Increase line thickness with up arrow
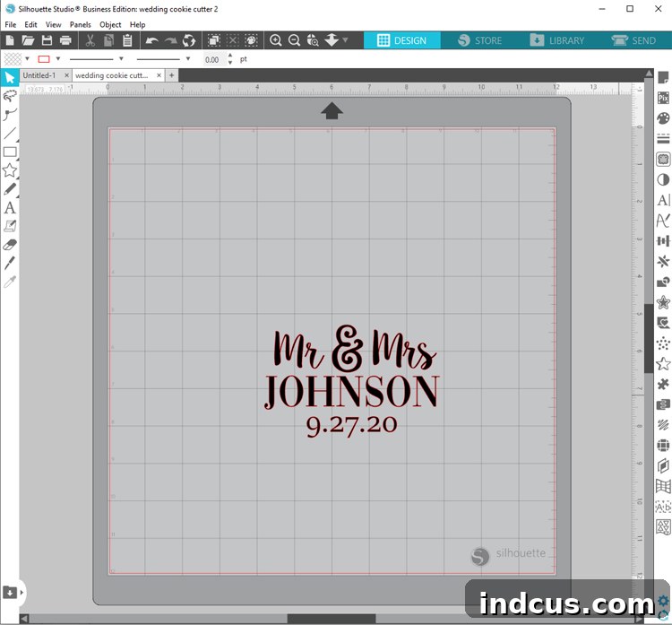This screenshot has height=625, width=672. tap(230, 56)
